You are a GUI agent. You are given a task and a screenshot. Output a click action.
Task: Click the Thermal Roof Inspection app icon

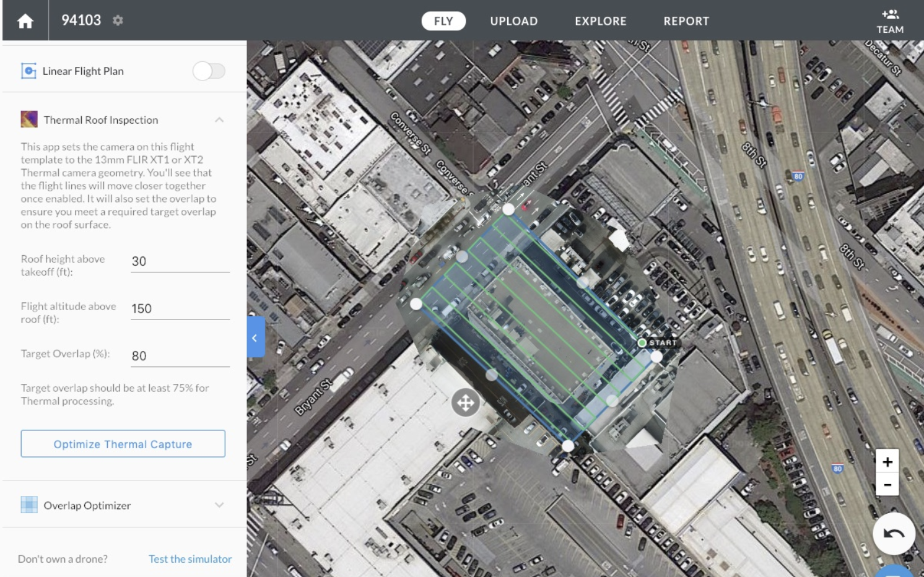pyautogui.click(x=29, y=119)
